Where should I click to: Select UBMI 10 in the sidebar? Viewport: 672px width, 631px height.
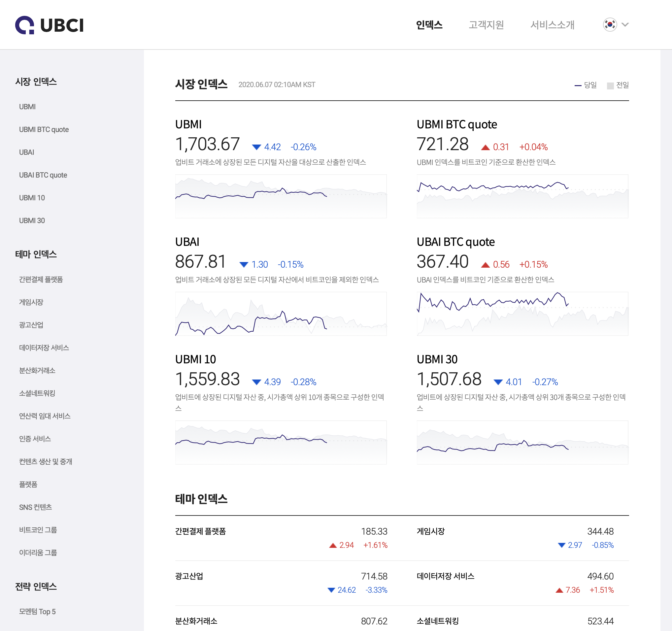[32, 198]
